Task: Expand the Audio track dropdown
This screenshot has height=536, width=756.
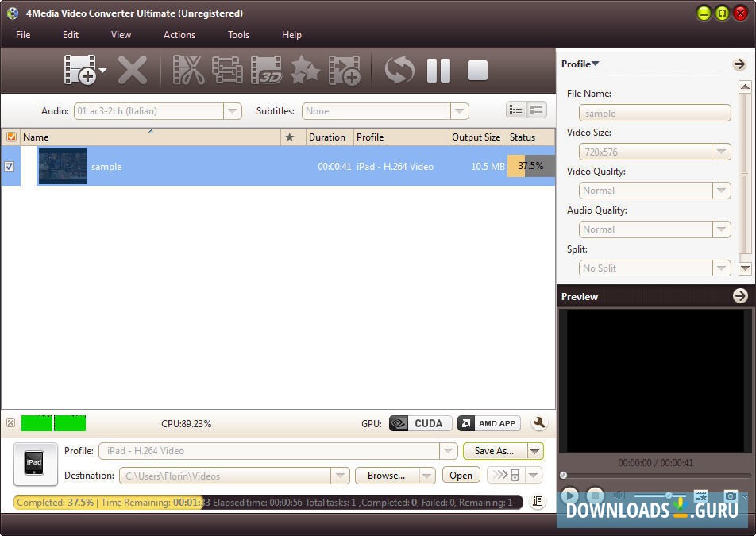Action: pyautogui.click(x=233, y=111)
